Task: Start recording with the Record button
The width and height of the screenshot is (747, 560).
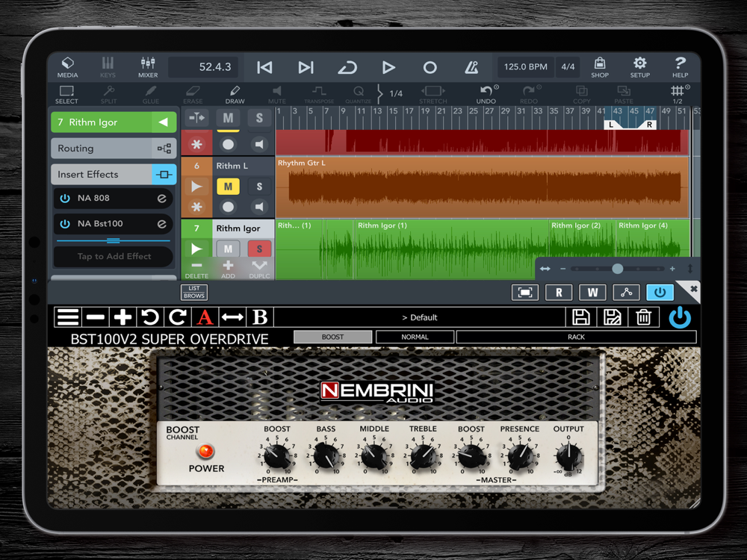Action: pyautogui.click(x=430, y=68)
